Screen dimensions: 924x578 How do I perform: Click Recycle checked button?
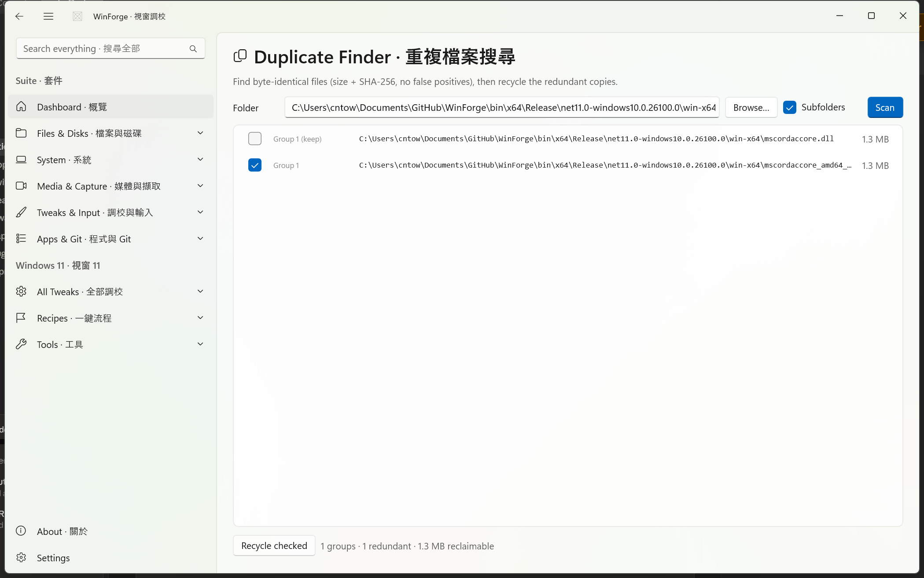[274, 545]
